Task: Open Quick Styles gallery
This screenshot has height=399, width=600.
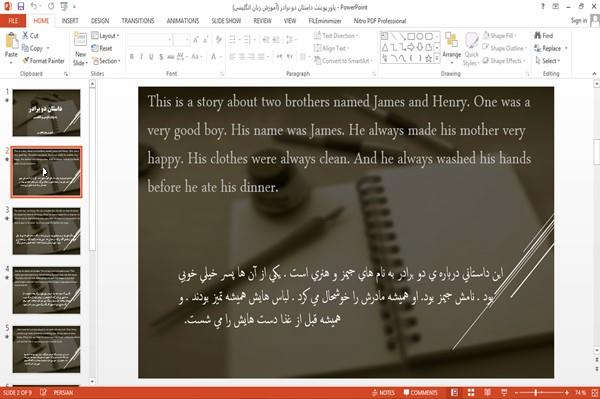Action: [471, 50]
